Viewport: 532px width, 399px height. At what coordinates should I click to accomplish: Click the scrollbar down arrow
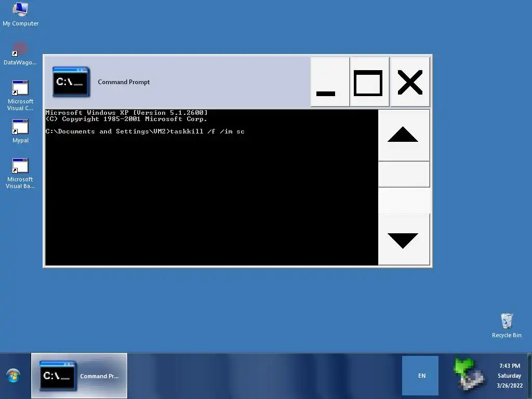pos(404,240)
